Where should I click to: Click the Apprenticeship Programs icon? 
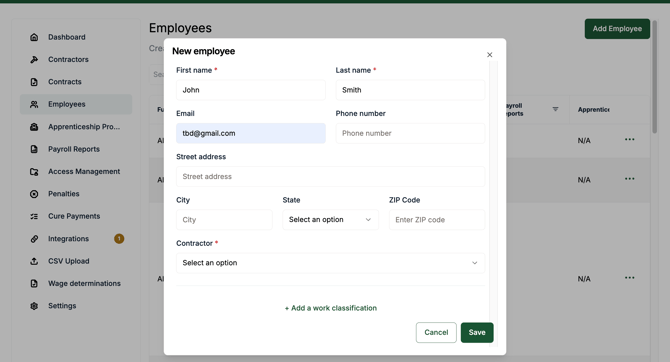coord(34,127)
